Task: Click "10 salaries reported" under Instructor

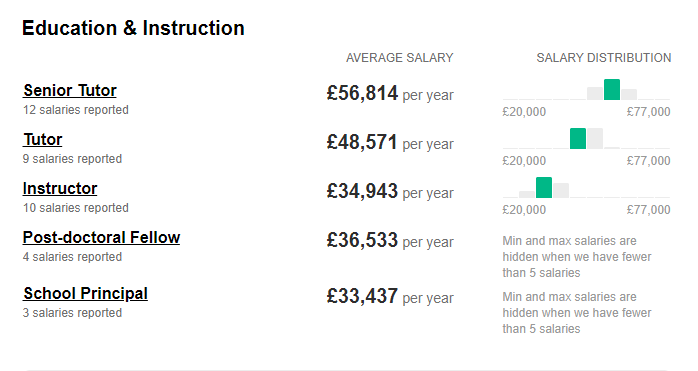Action: click(76, 208)
